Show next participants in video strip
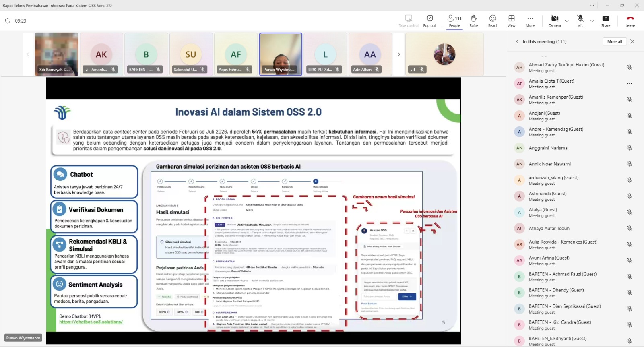Viewport: 644px width, 347px height. click(399, 54)
